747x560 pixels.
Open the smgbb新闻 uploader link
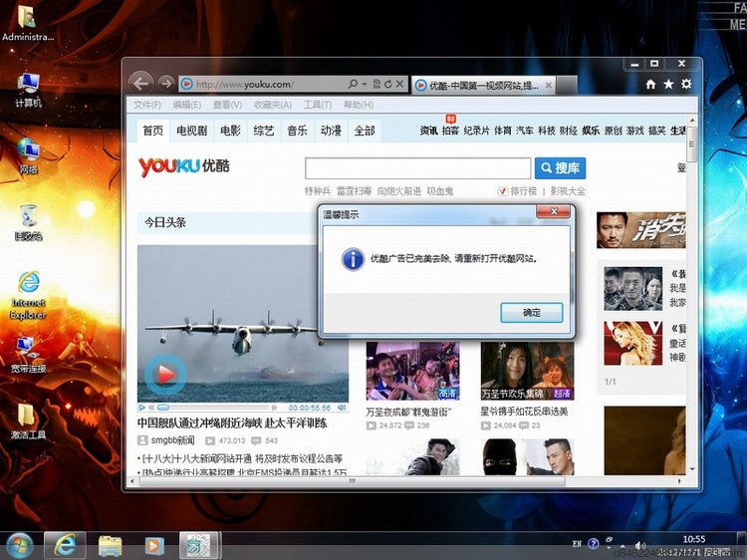pos(172,440)
